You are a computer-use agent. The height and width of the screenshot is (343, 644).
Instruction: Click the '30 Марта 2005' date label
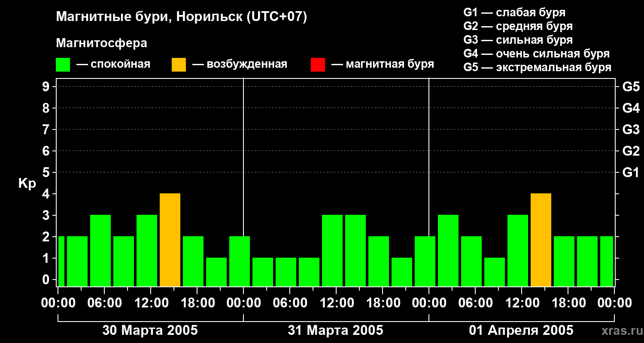[150, 331]
